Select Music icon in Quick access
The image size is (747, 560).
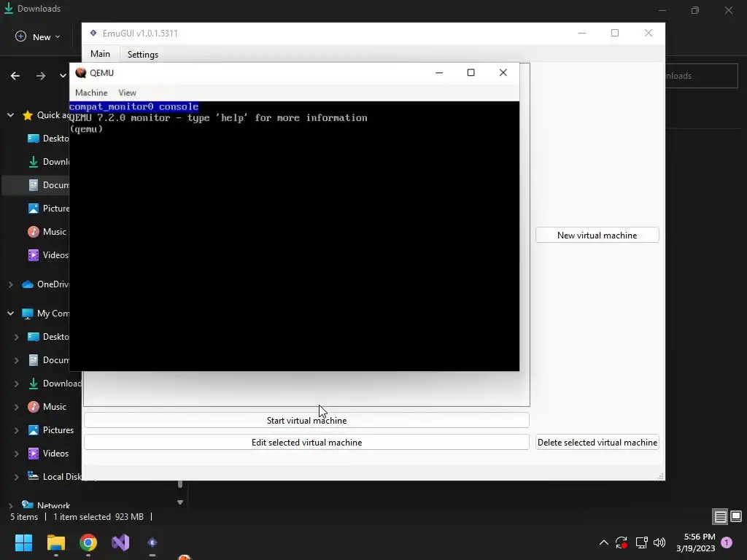[34, 232]
